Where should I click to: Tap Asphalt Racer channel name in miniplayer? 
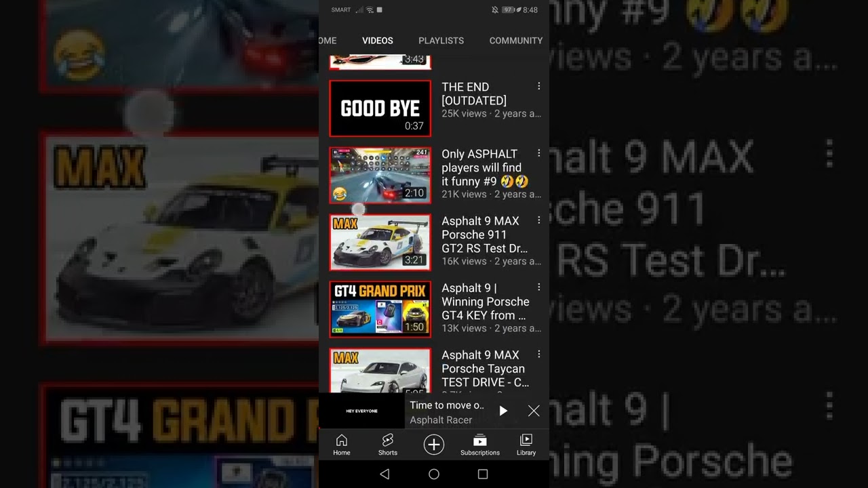click(x=441, y=420)
